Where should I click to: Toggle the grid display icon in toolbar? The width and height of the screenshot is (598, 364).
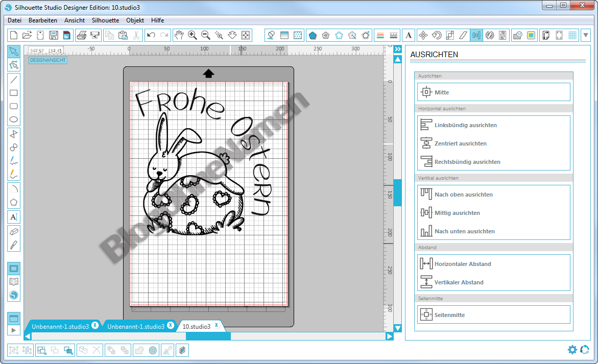[x=572, y=35]
